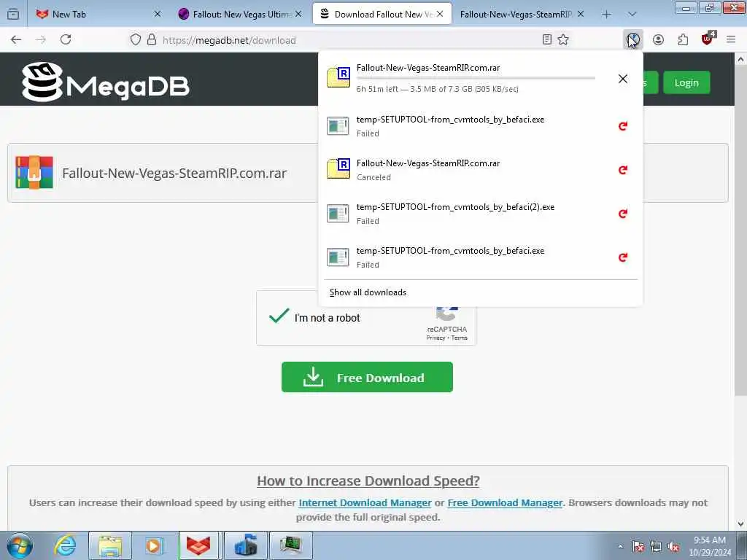Retry the canceled Fallout-New-Vegas-SteamRIP.com.rar download

623,169
